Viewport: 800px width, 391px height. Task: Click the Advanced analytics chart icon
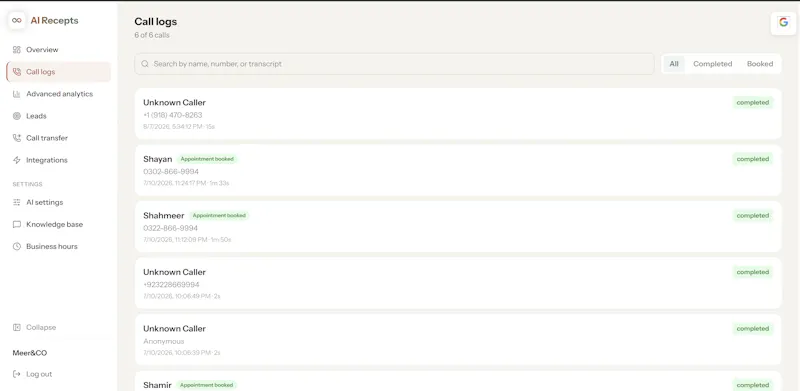tap(17, 94)
